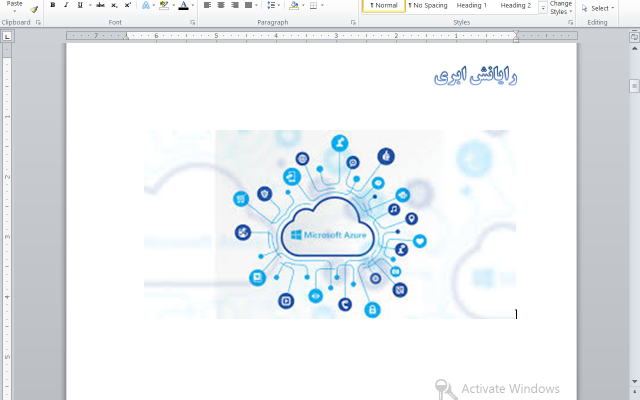The height and width of the screenshot is (400, 640).
Task: Open the Font Color dropdown arrow
Action: (x=193, y=5)
